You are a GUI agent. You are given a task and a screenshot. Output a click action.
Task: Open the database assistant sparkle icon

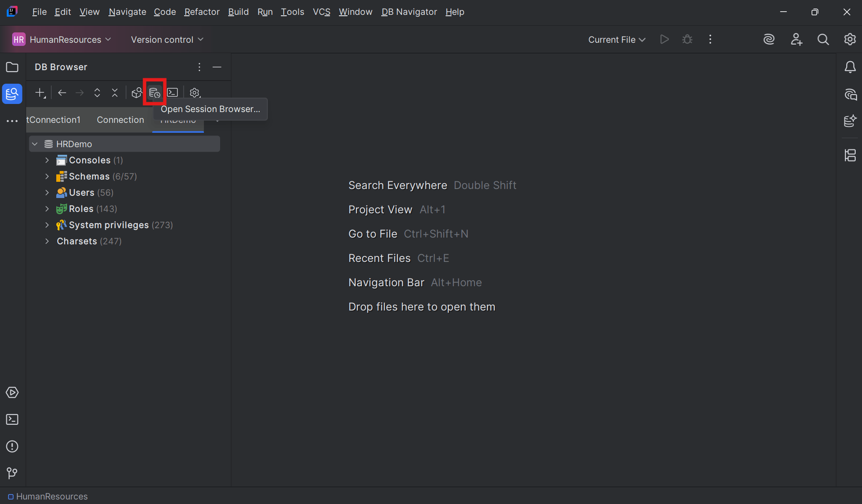tap(850, 121)
